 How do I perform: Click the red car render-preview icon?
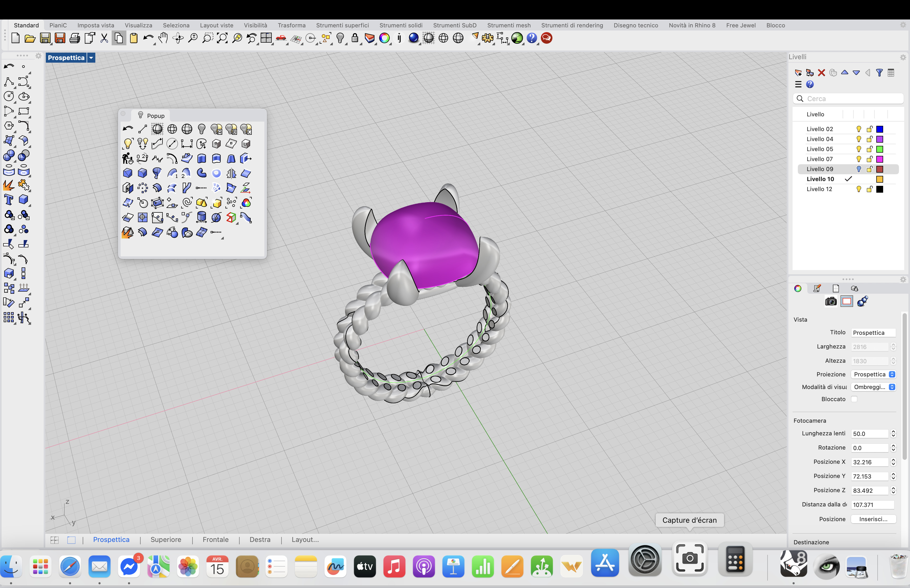pyautogui.click(x=281, y=38)
